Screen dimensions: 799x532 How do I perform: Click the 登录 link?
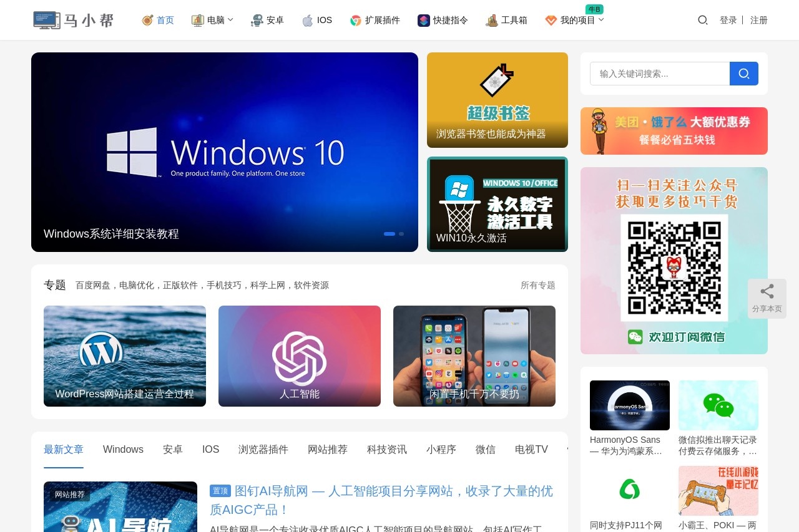728,20
